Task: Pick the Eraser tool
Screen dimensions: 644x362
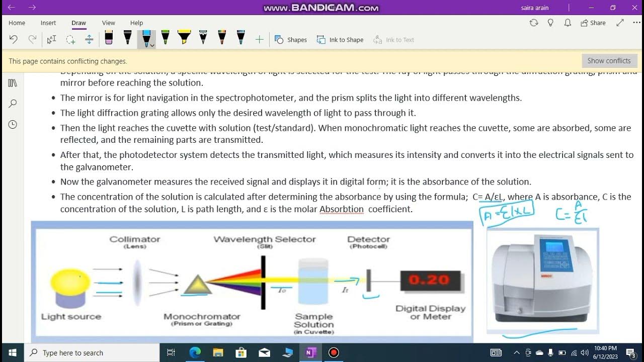Action: coord(109,38)
